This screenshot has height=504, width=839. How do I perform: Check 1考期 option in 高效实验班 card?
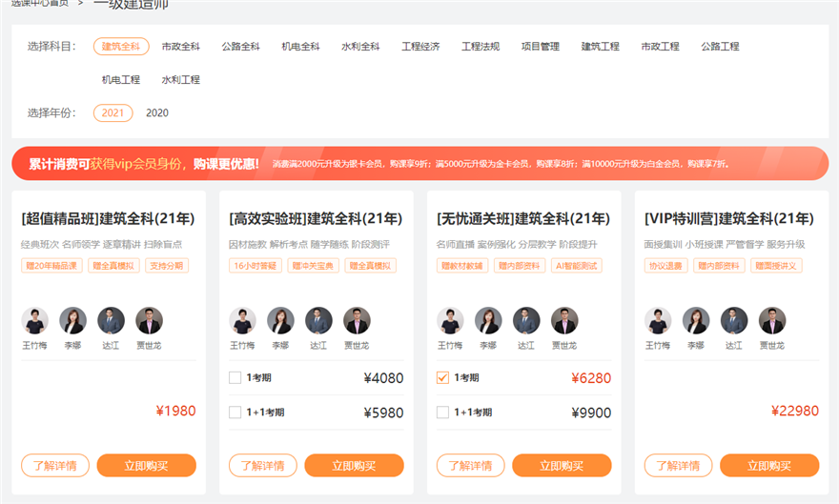point(235,378)
